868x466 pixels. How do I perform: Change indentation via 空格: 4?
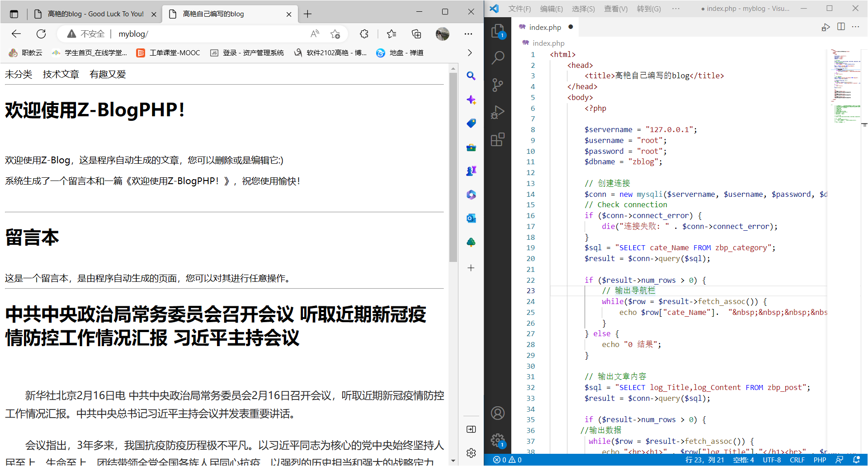coord(743,460)
